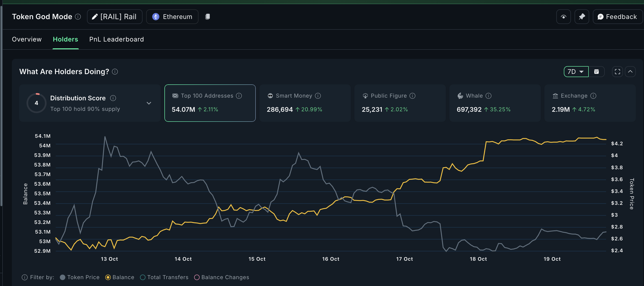Expand the Distribution Score chevron
The image size is (644, 286).
149,103
